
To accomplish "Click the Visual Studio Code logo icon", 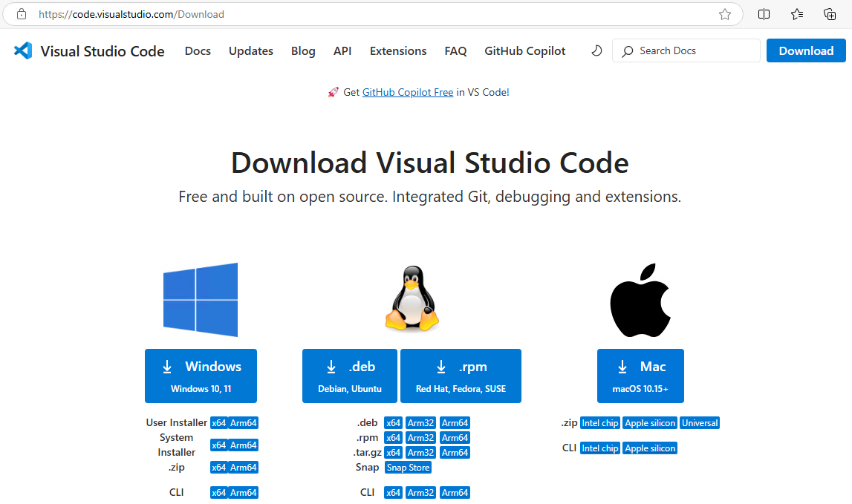I will [23, 51].
